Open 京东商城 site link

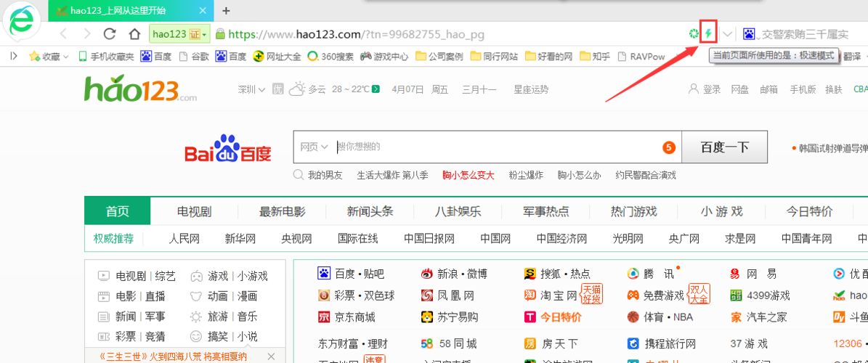coord(346,317)
